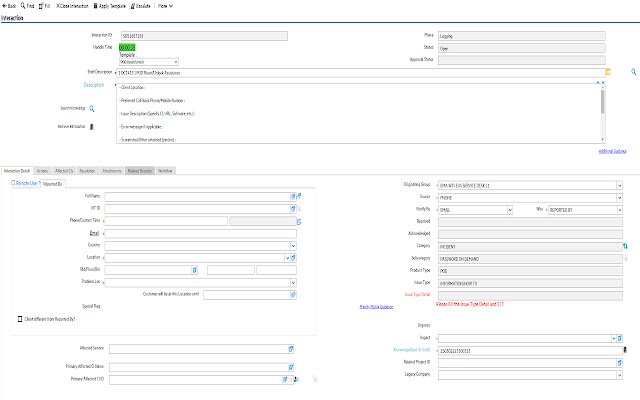Image resolution: width=640 pixels, height=400 pixels.
Task: Click Close Interaction in the toolbar
Action: [72, 6]
